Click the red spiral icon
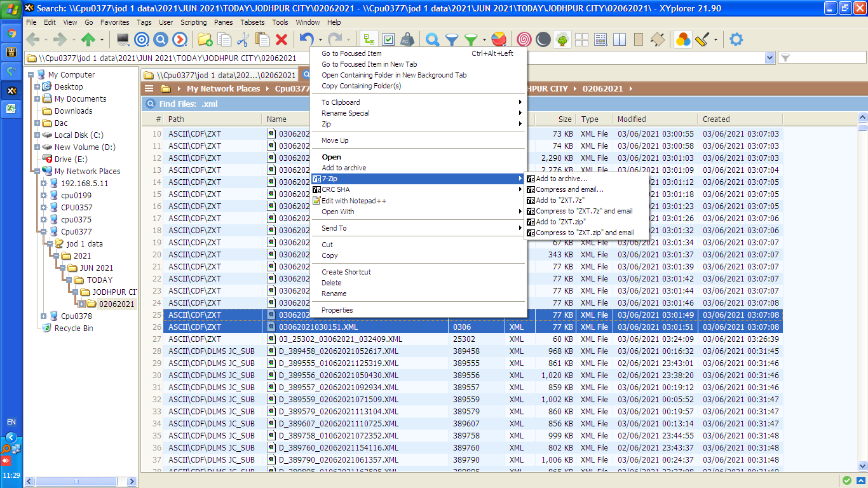Screen dimensions: 868x488 click(524, 40)
